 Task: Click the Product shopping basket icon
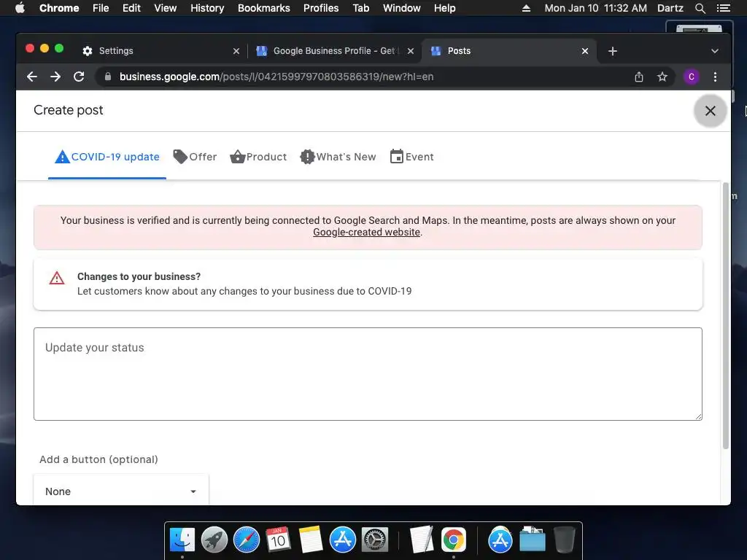[237, 157]
